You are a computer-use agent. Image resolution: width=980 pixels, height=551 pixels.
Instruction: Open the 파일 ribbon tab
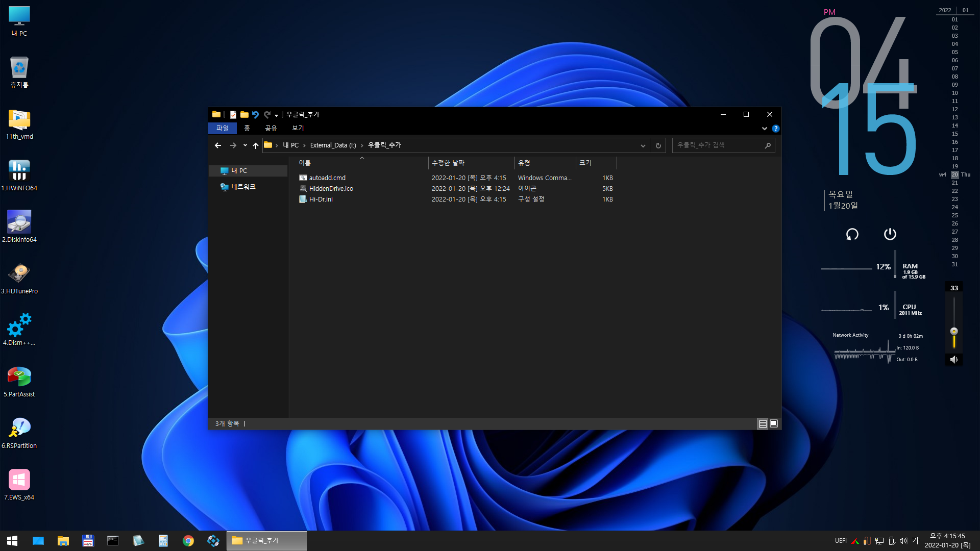[223, 129]
